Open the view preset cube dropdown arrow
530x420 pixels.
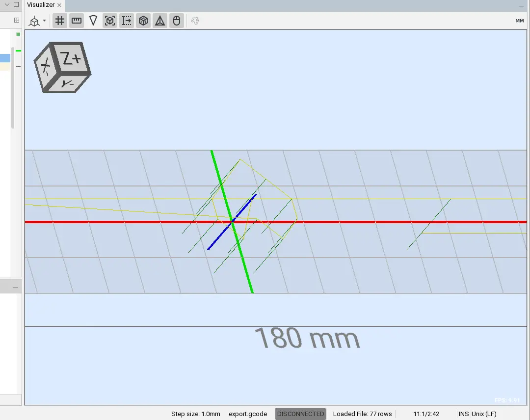pos(44,21)
